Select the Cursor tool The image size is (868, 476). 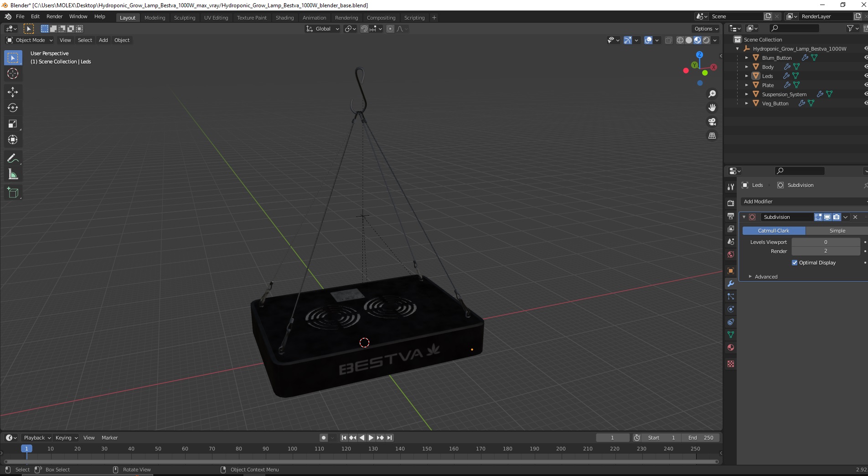pyautogui.click(x=13, y=73)
